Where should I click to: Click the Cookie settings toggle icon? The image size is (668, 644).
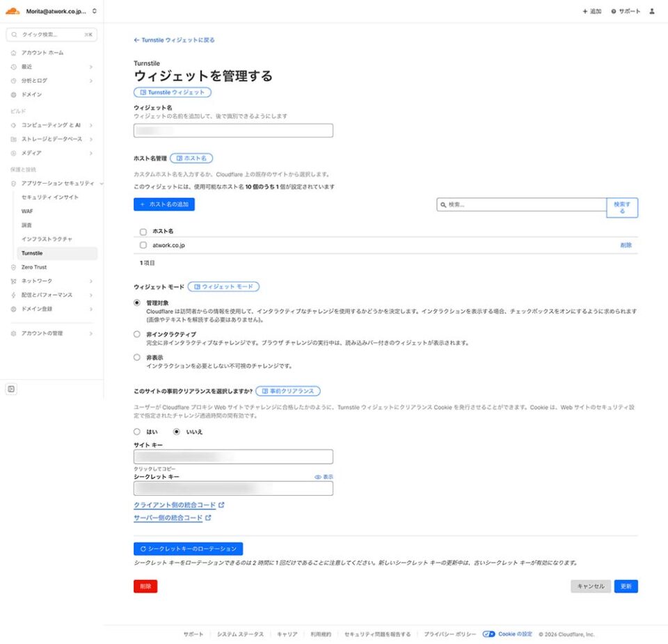tap(488, 634)
